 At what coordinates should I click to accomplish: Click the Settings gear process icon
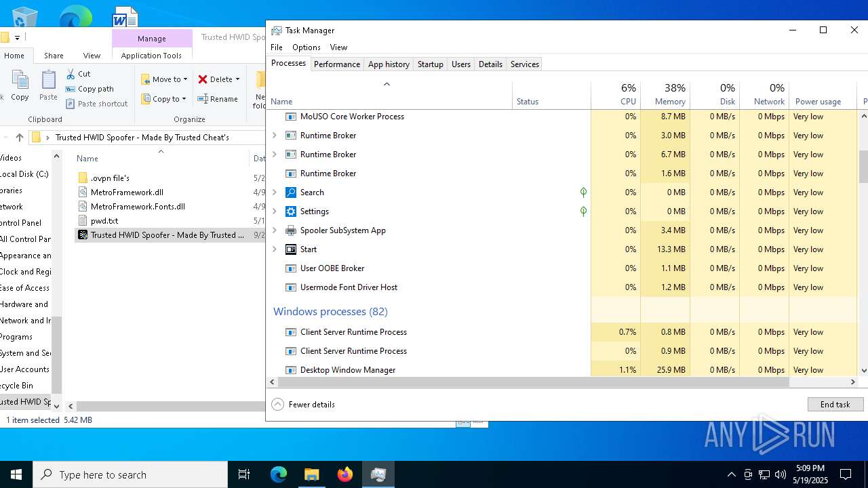[291, 211]
